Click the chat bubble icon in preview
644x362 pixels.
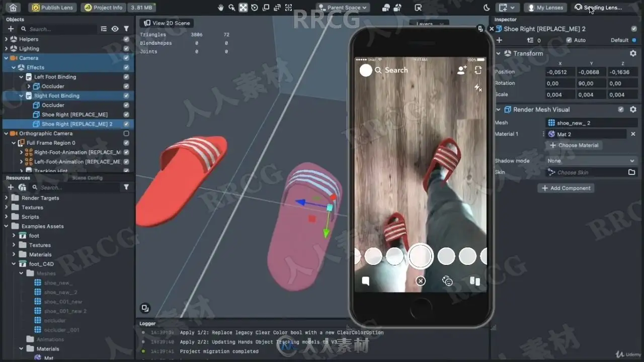(x=366, y=281)
